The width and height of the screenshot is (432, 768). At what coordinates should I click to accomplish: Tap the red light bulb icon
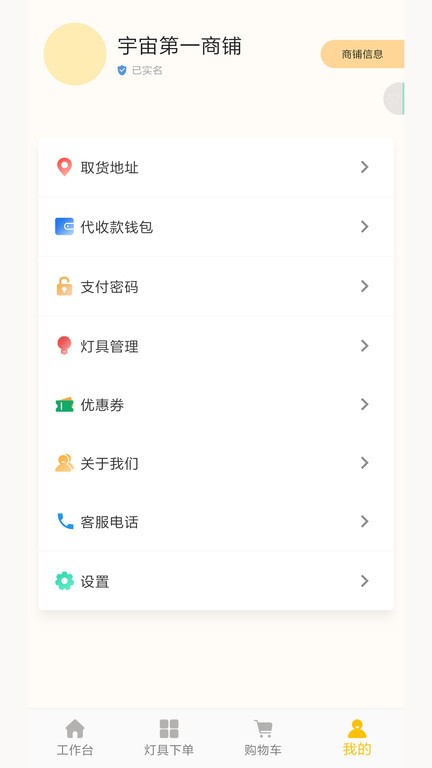tap(64, 345)
